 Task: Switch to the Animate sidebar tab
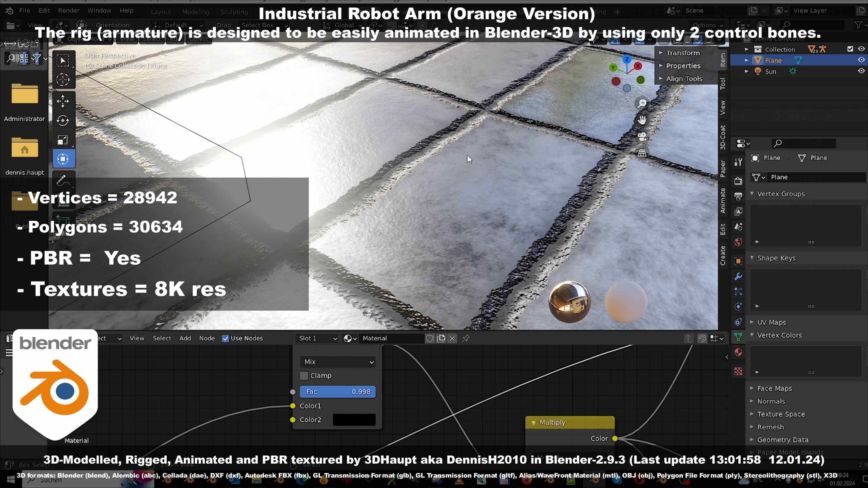[x=723, y=200]
